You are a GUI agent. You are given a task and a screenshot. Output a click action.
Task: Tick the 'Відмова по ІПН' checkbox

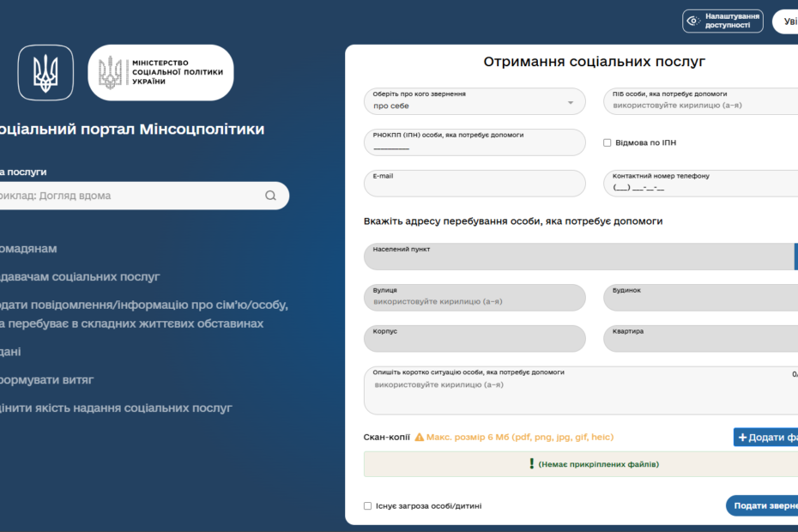[608, 142]
